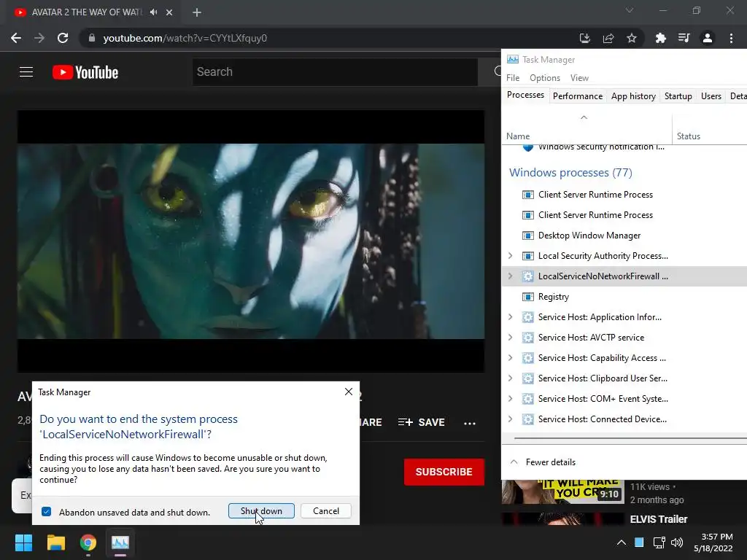Open Task Manager Options menu
Viewport: 747px width, 560px height.
[544, 77]
